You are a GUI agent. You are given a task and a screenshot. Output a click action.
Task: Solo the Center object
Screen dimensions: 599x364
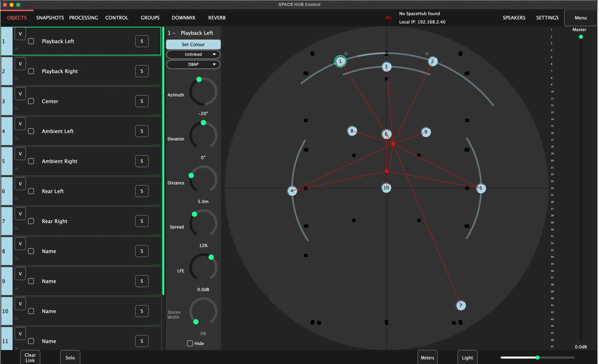pos(142,101)
